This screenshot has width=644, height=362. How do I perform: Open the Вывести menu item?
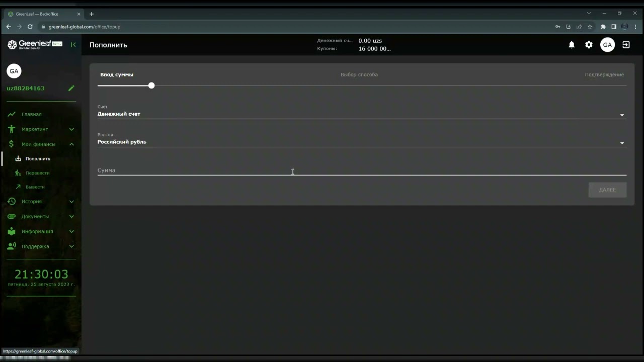pyautogui.click(x=35, y=187)
